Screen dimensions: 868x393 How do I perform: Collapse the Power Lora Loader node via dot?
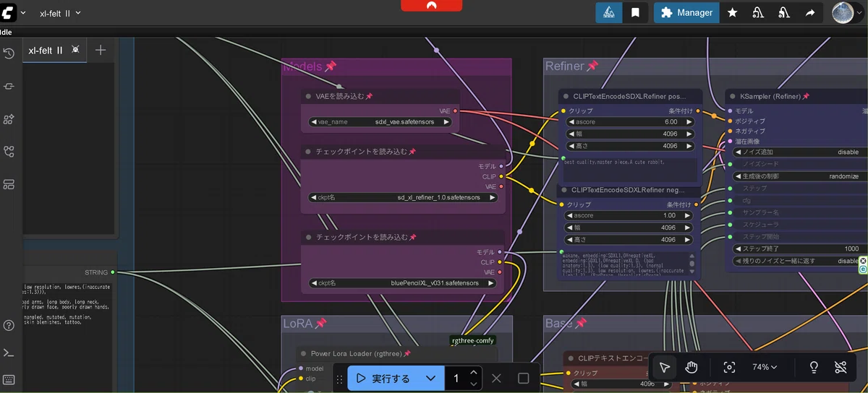302,353
